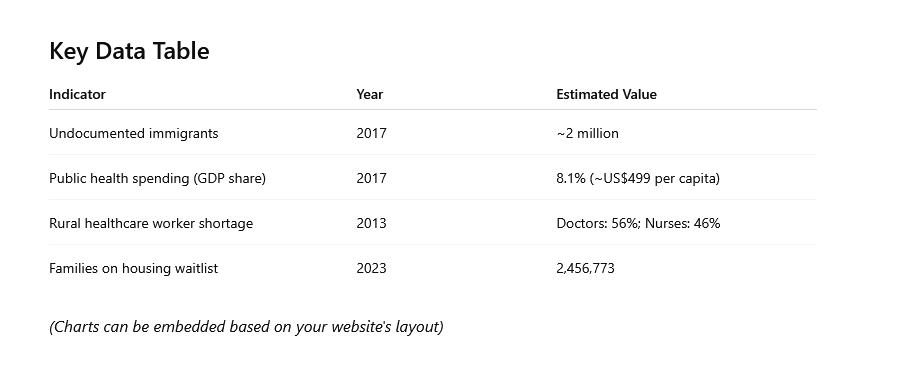914x378 pixels.
Task: Select the Year column header
Action: (x=370, y=94)
